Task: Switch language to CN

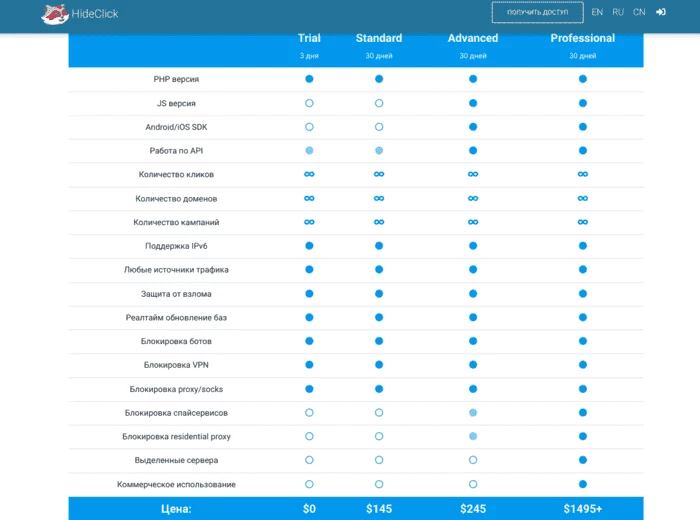Action: point(639,12)
